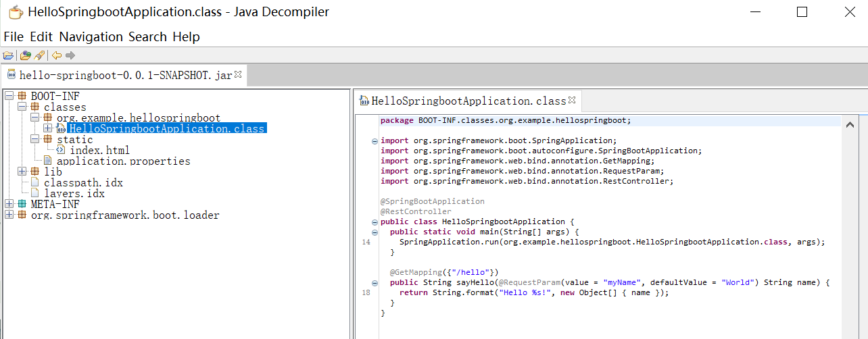Close the hello-springboot-0.0.1-SNAPSHOT.jar tab
The height and width of the screenshot is (339, 868).
point(238,74)
